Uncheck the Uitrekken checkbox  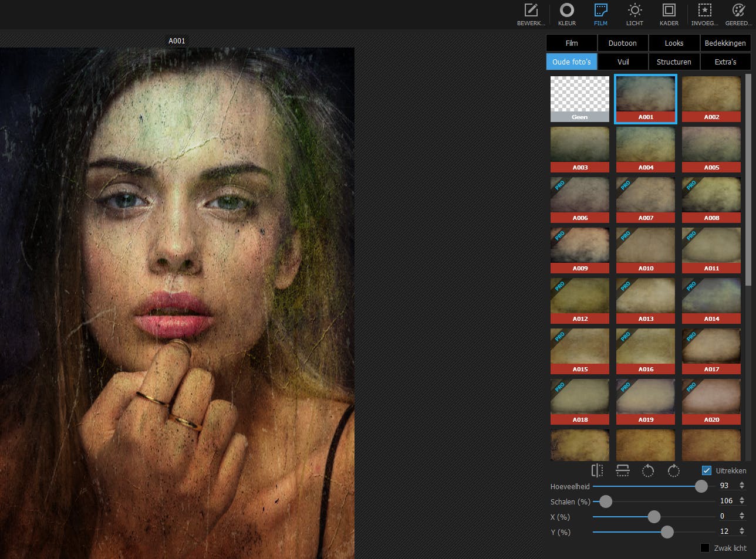707,470
